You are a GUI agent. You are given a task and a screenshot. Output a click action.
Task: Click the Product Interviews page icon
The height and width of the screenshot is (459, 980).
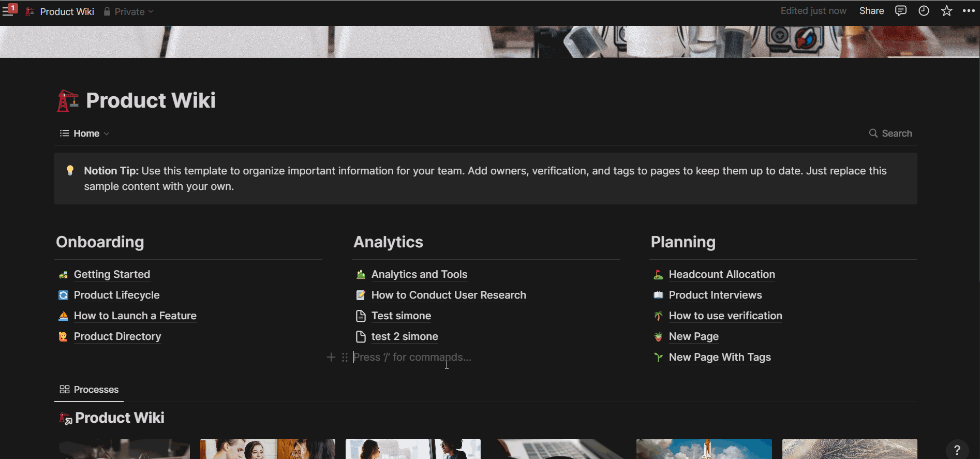point(658,295)
